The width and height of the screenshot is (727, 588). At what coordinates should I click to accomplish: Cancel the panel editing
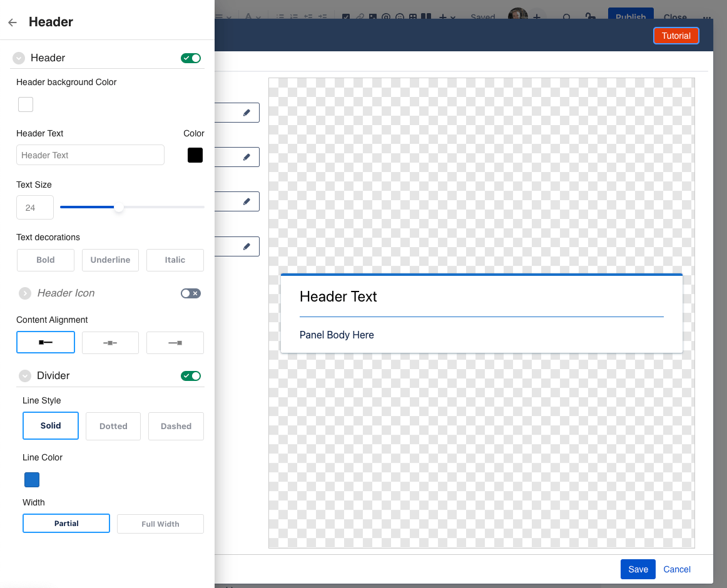677,569
